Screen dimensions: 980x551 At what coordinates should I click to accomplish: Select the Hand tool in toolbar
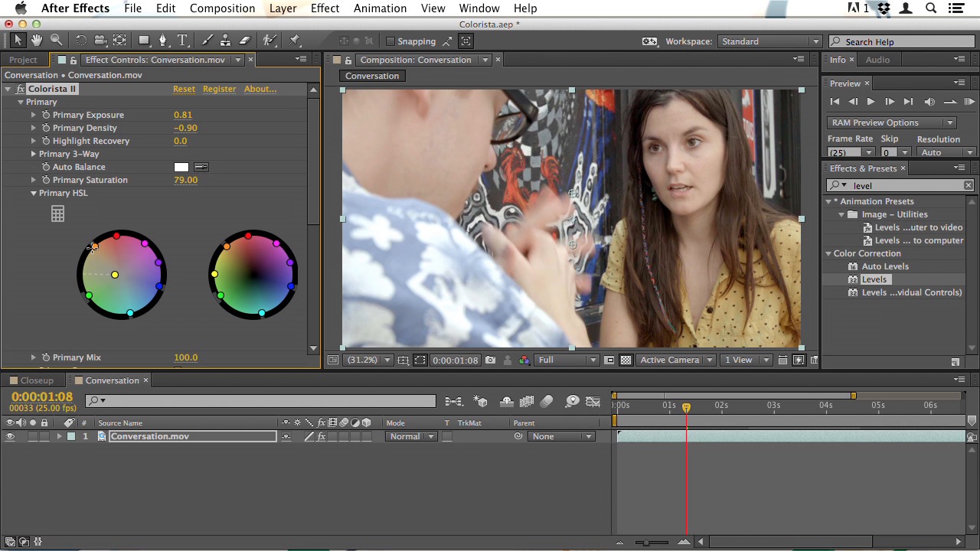pos(37,41)
